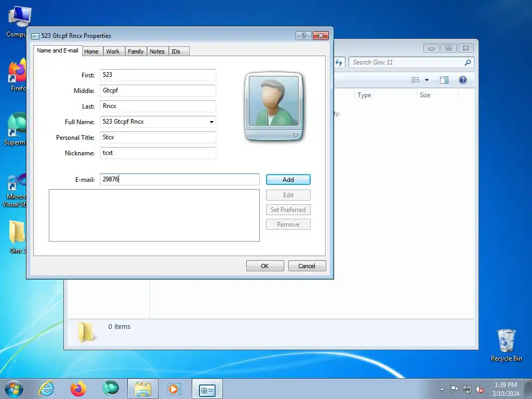Viewport: 532px width, 399px height.
Task: Open Firefox from the taskbar
Action: (x=78, y=389)
